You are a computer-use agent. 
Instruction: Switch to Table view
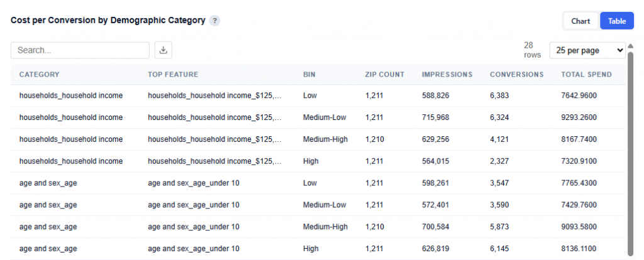point(616,21)
